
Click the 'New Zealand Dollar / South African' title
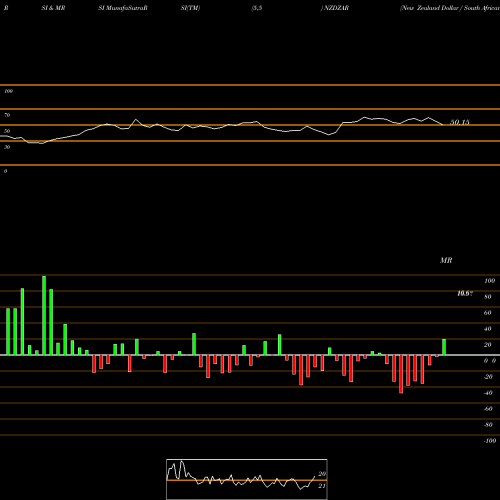(x=450, y=8)
